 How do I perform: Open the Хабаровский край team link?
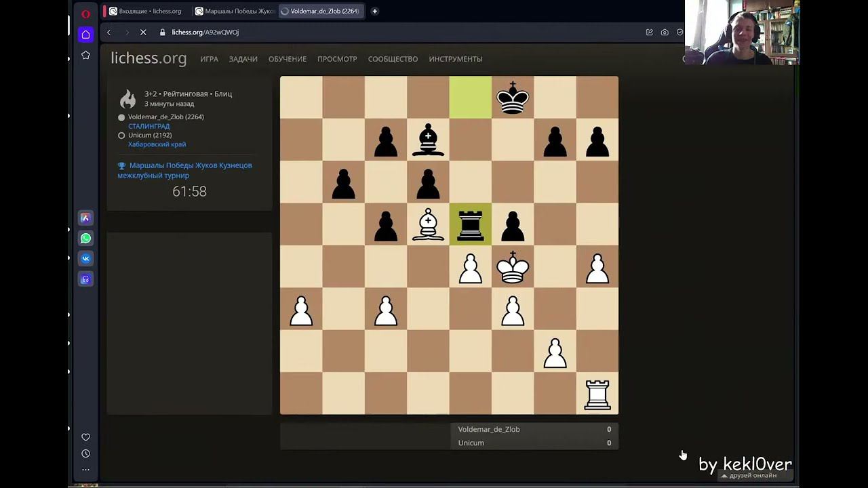[x=157, y=144]
